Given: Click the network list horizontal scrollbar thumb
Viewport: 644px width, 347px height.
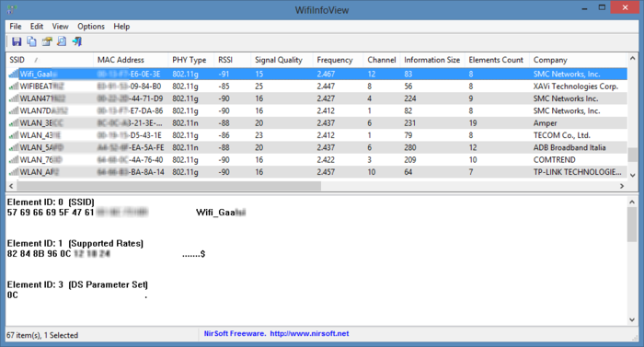Looking at the screenshot, I should [x=168, y=186].
